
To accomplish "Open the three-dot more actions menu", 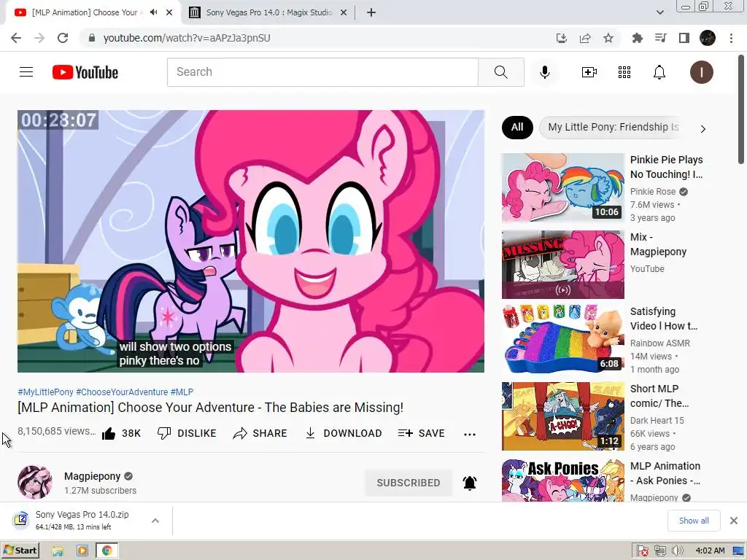I will pyautogui.click(x=470, y=434).
